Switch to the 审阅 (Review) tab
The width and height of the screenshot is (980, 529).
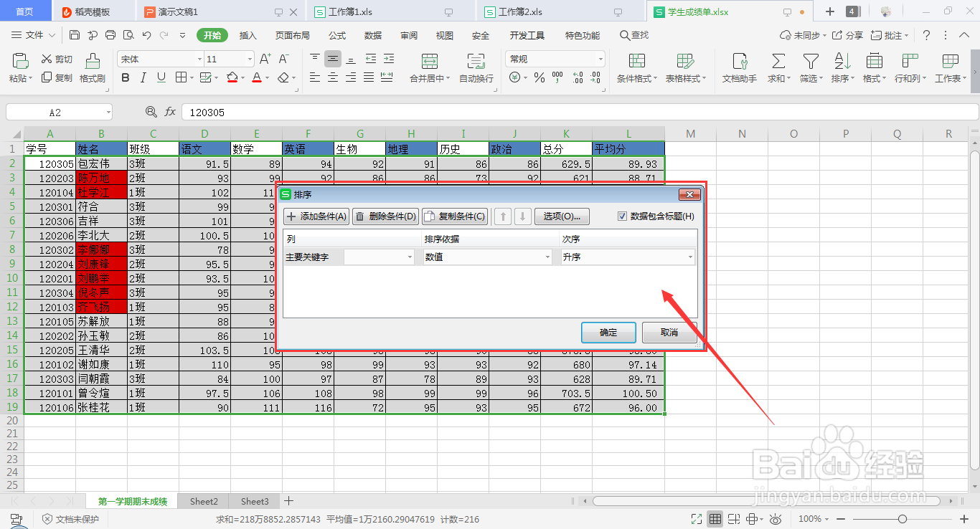click(x=409, y=35)
